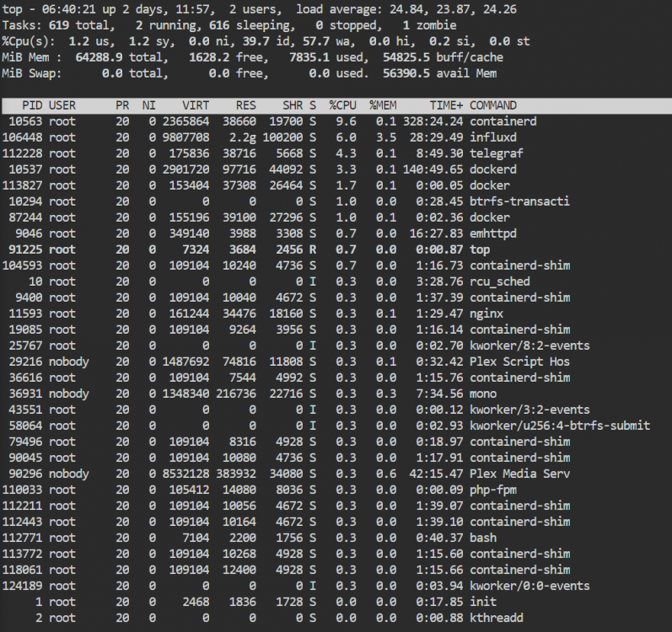Click the COMMAND column header
This screenshot has height=632, width=672.
pos(493,105)
